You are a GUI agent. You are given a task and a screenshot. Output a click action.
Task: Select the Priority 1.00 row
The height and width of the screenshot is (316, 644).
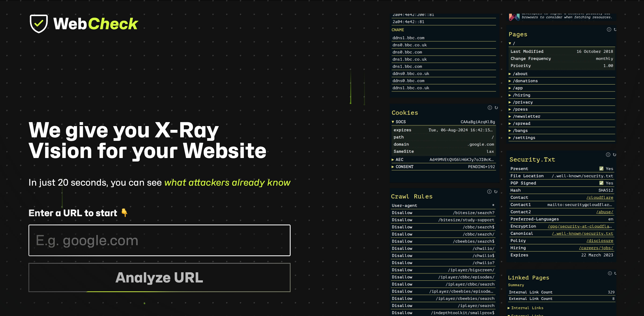(x=562, y=66)
